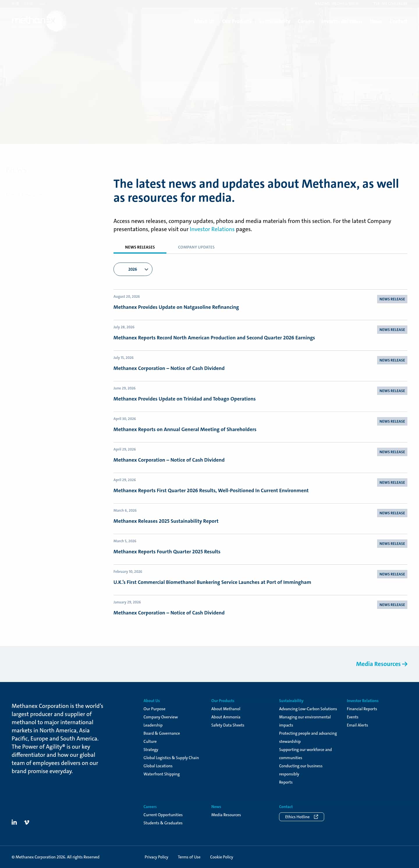Open the Natgasoline Refinancing update release
Screen dimensions: 419x868
click(176, 307)
